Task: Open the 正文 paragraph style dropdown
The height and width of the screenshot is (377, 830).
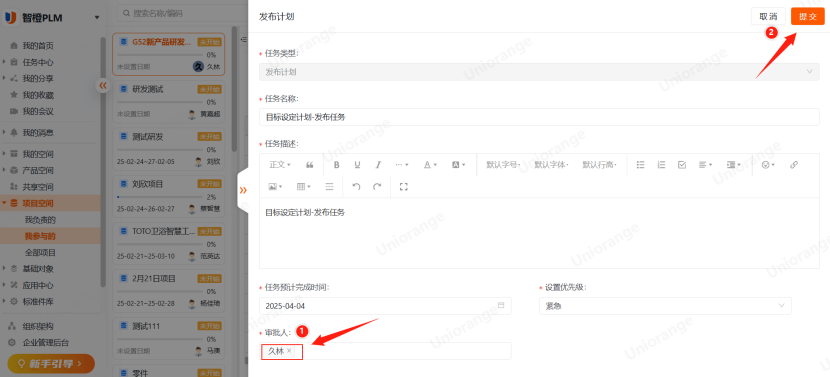Action: tap(280, 165)
